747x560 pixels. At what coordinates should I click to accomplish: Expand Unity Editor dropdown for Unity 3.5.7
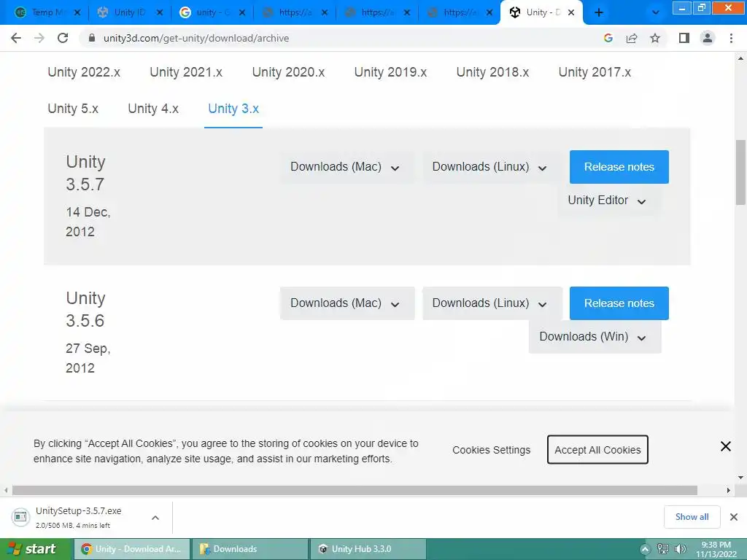[609, 201]
